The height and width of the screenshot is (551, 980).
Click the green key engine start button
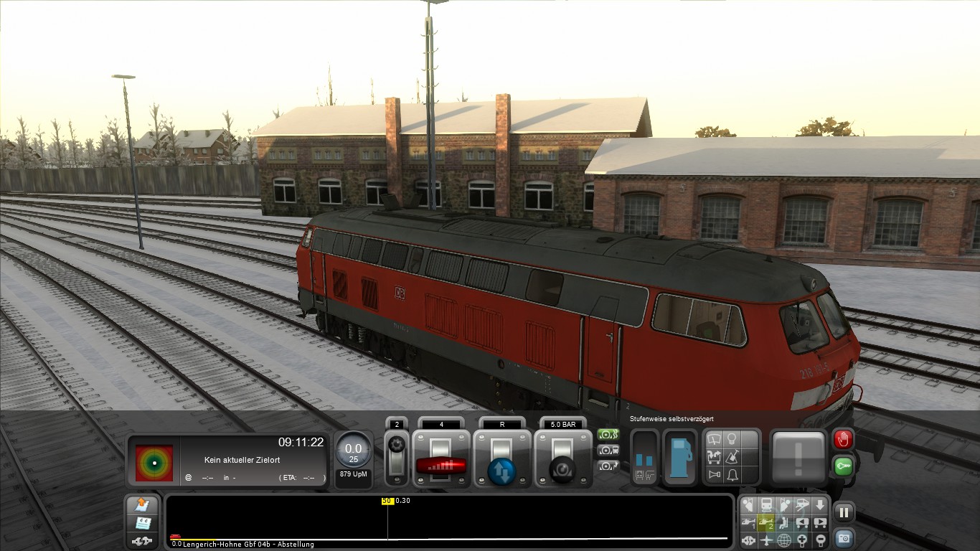click(843, 466)
